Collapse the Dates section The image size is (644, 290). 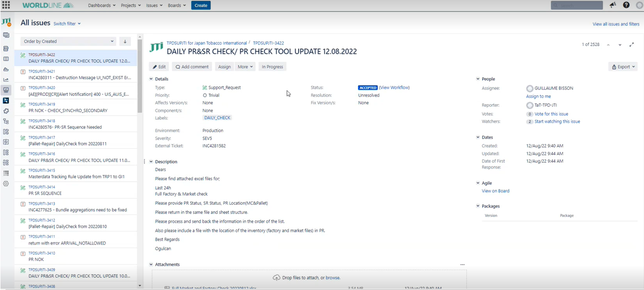(478, 137)
